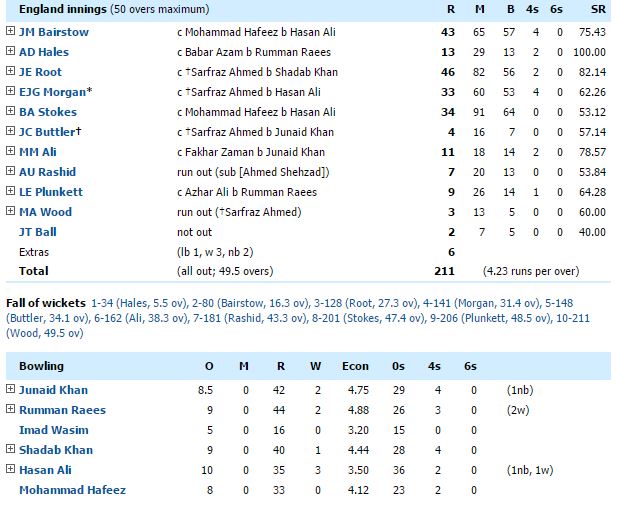This screenshot has height=510, width=618.
Task: Open Imad Wasim player profile
Action: point(50,430)
